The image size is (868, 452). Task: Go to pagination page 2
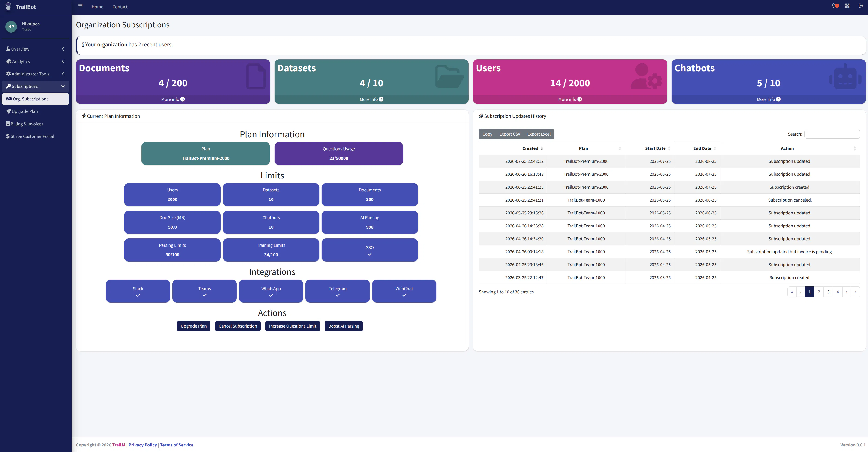pos(819,292)
